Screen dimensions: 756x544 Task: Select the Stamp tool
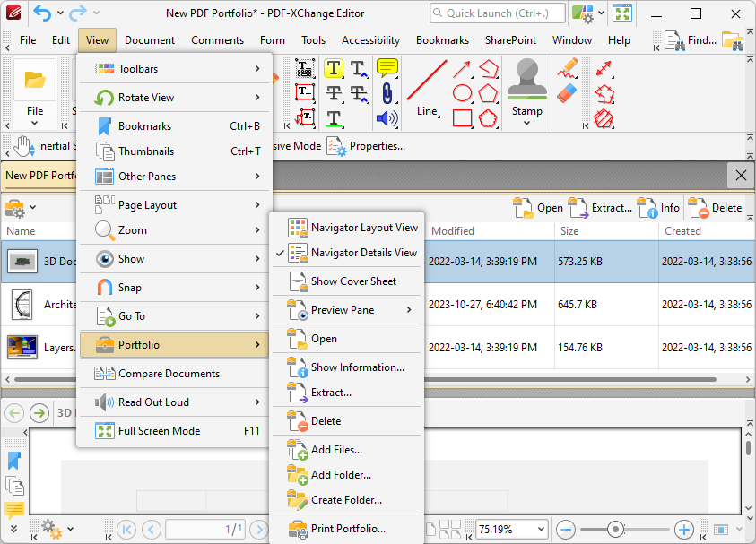[526, 85]
